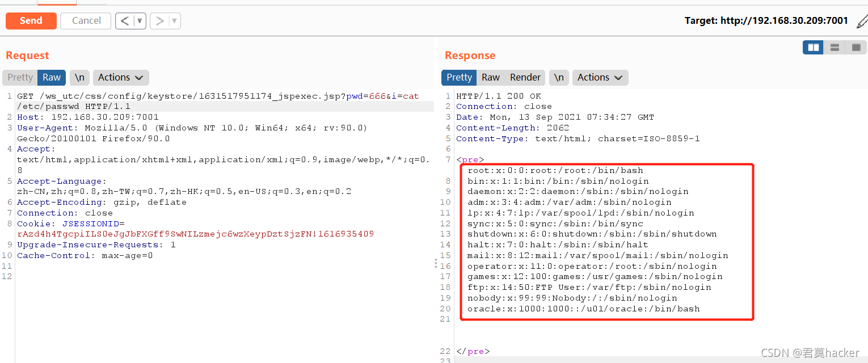Click the User-Agent header line
The image size is (868, 363).
(192, 133)
